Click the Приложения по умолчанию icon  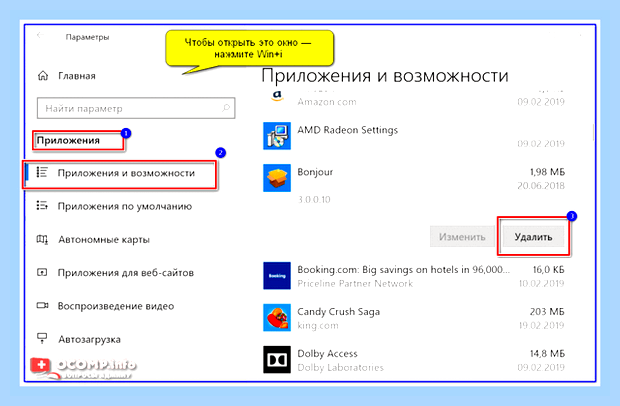click(42, 206)
